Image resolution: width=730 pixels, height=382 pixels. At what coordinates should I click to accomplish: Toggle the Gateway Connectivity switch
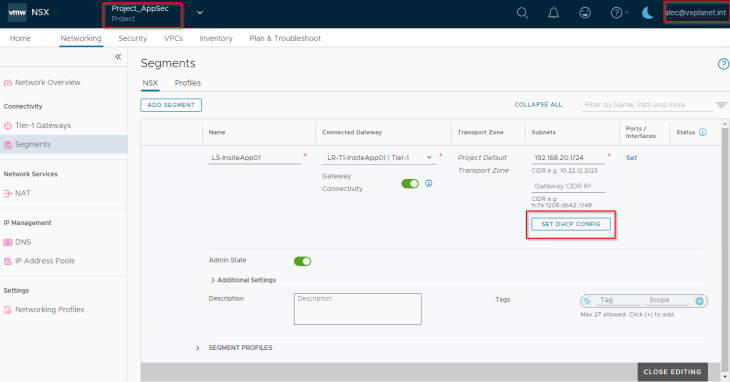pos(410,183)
